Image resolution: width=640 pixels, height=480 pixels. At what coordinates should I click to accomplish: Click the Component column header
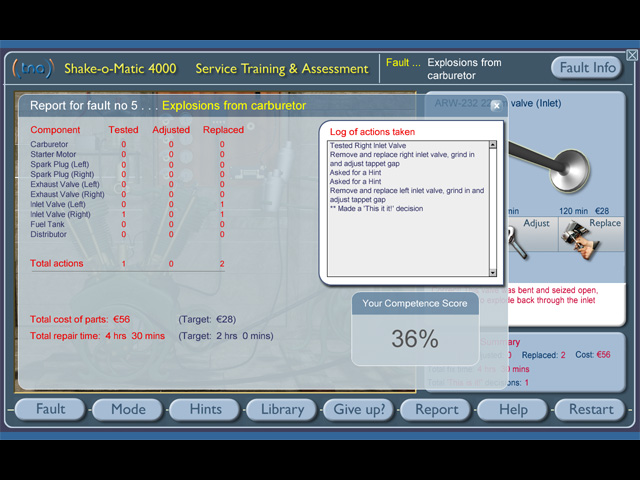pos(55,130)
